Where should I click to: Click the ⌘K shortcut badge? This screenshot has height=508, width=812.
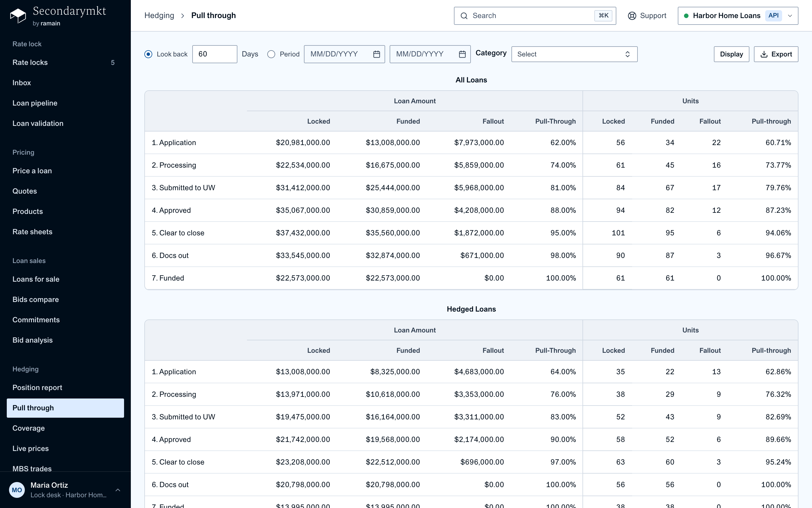tap(603, 16)
